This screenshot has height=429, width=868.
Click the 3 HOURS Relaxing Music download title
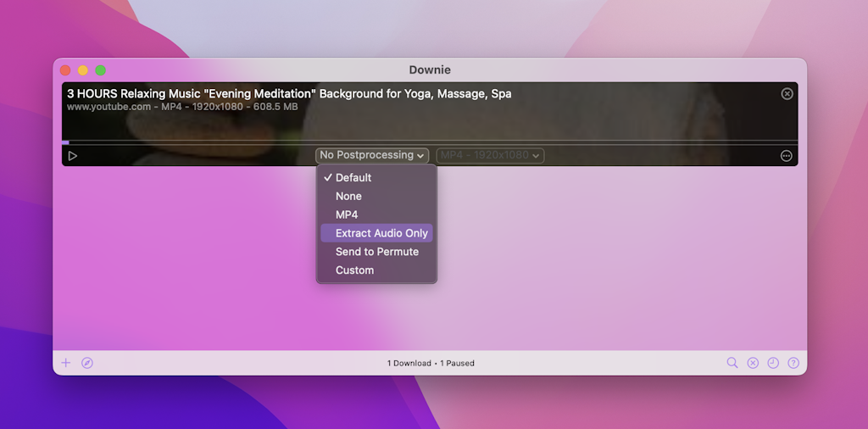pyautogui.click(x=289, y=93)
